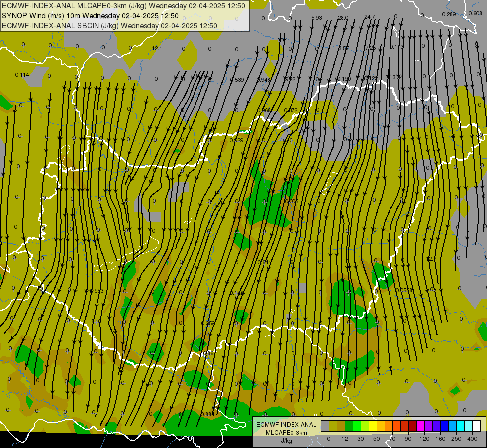Click the map value 0.289

449,14
